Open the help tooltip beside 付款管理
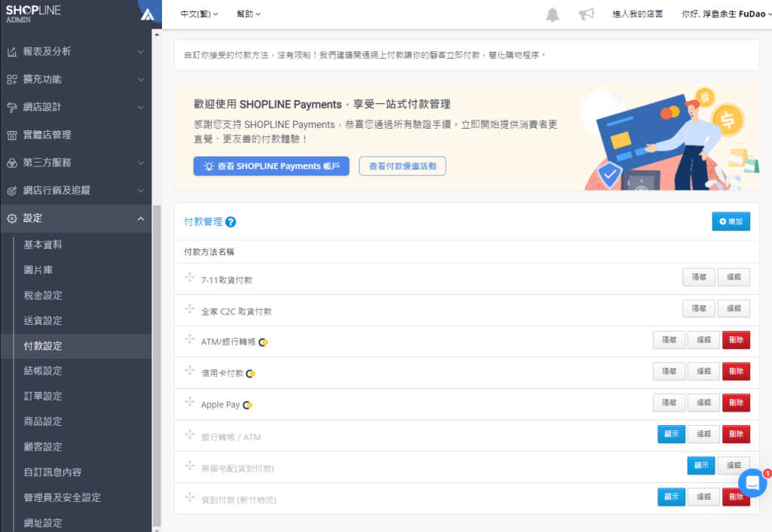This screenshot has width=772, height=532. pos(231,221)
